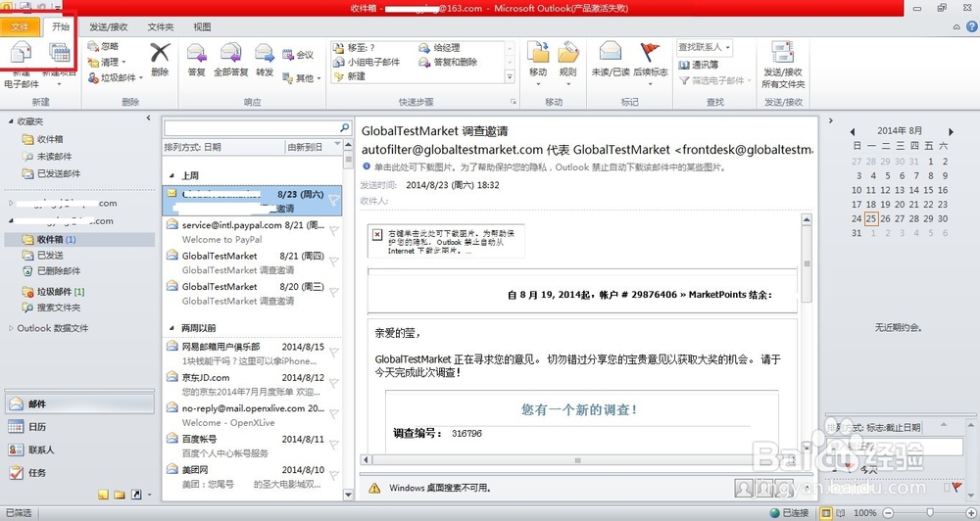The image size is (980, 521).
Task: Flag the 网易邮箱用户俱乐部 message
Action: coord(334,353)
